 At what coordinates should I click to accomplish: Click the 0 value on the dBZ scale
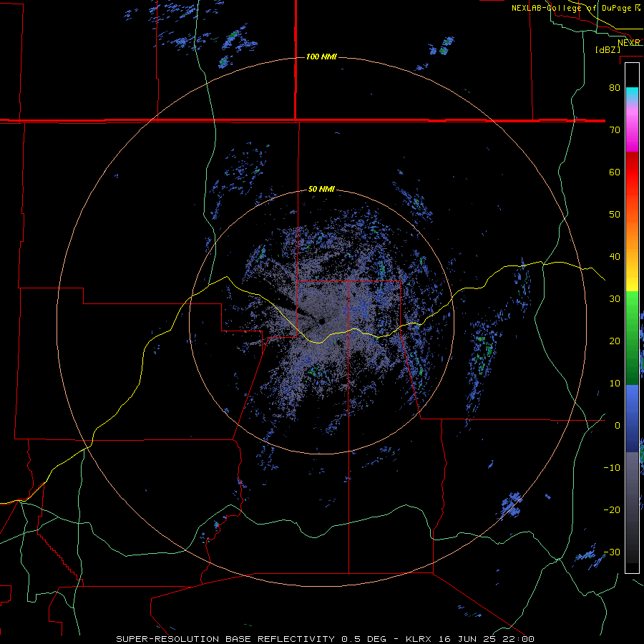coord(618,426)
